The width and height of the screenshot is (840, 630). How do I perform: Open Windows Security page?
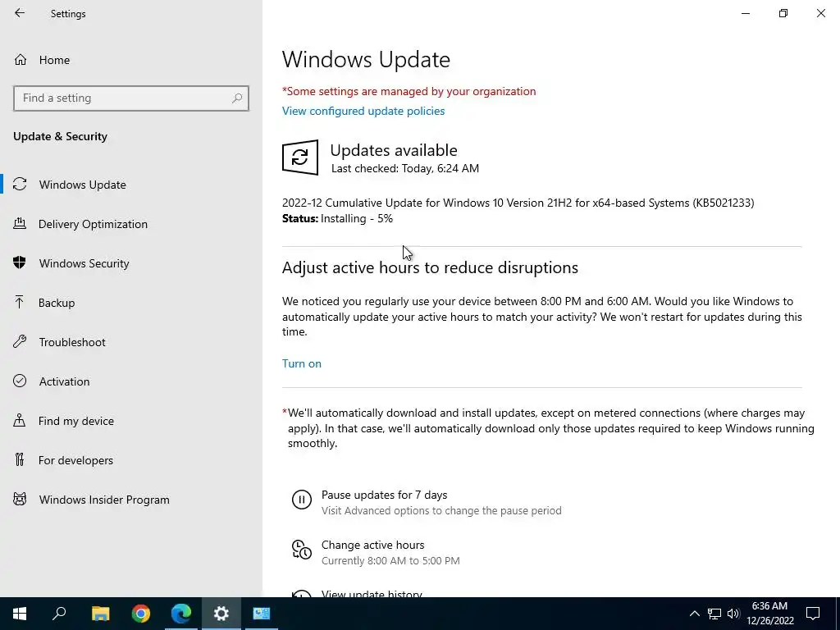point(131,263)
